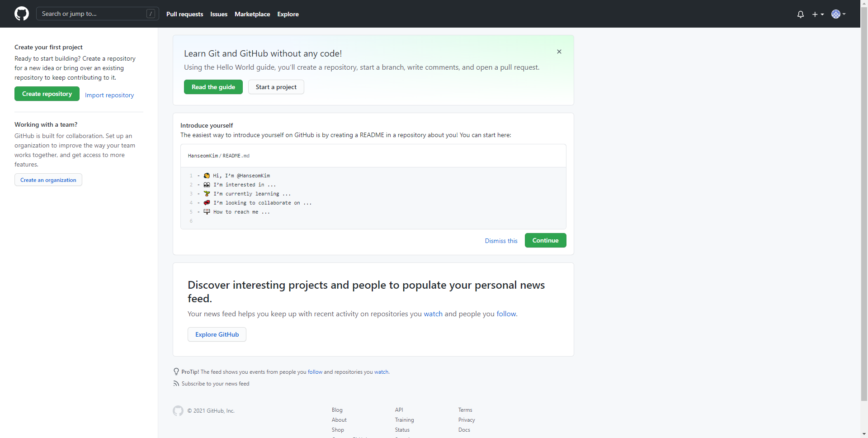Open the About footer link
The image size is (868, 438).
(339, 420)
